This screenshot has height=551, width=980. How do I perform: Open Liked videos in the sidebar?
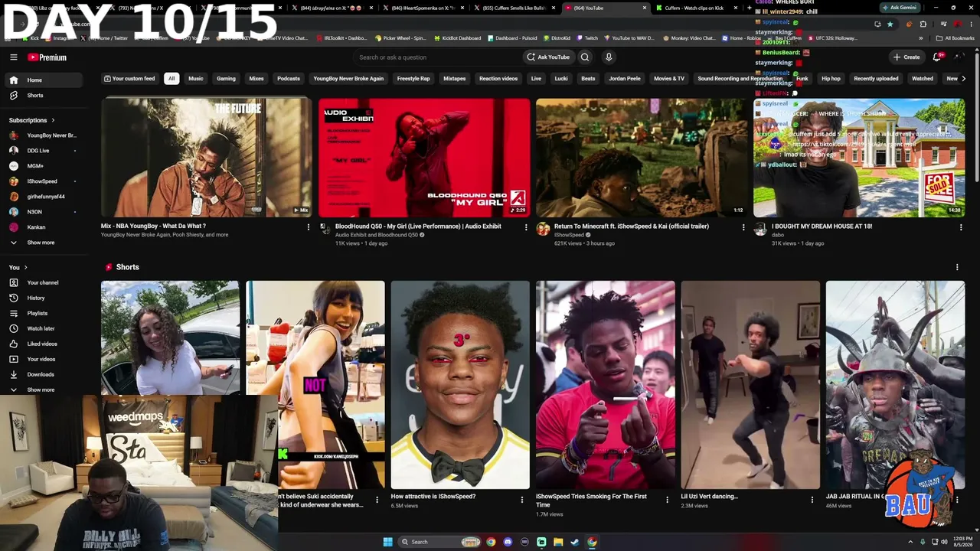point(44,344)
